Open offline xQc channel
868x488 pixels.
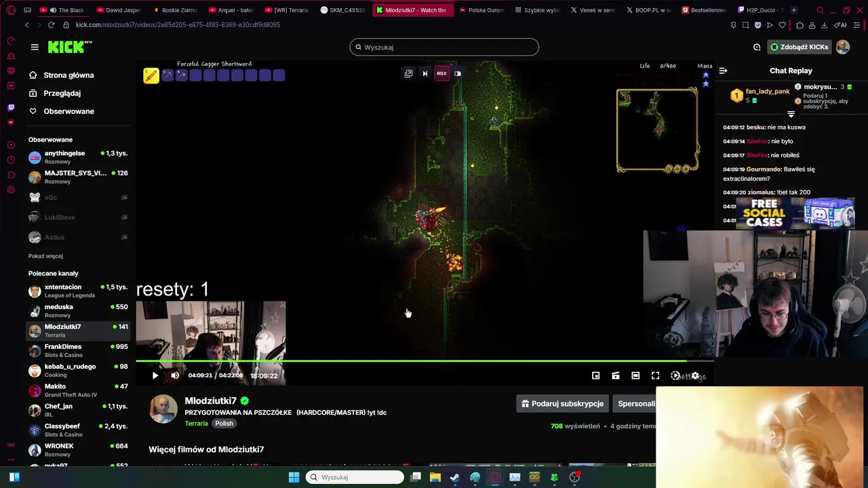tap(78, 197)
